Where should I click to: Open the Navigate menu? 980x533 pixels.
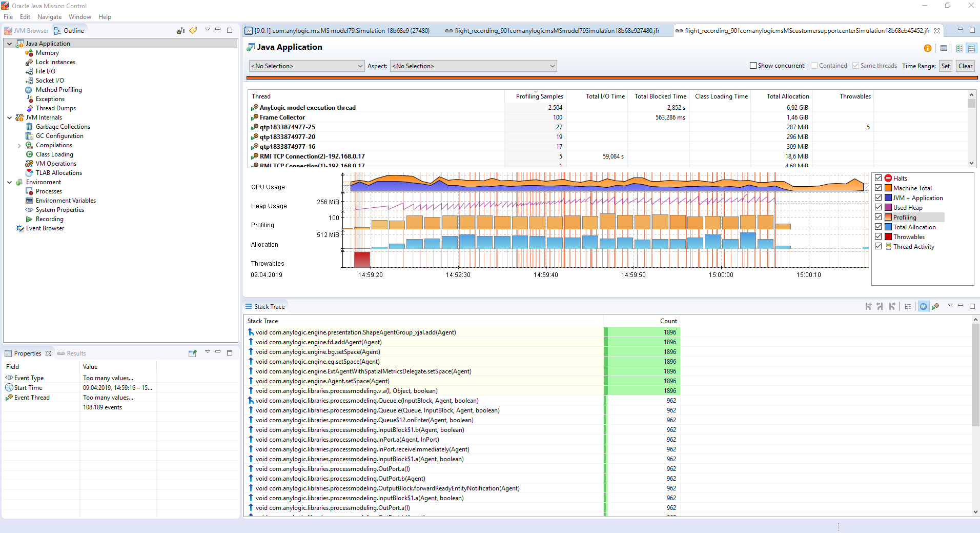(x=49, y=17)
